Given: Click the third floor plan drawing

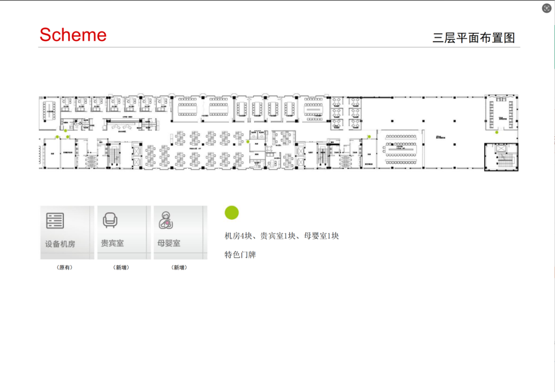Looking at the screenshot, I should pyautogui.click(x=278, y=132).
